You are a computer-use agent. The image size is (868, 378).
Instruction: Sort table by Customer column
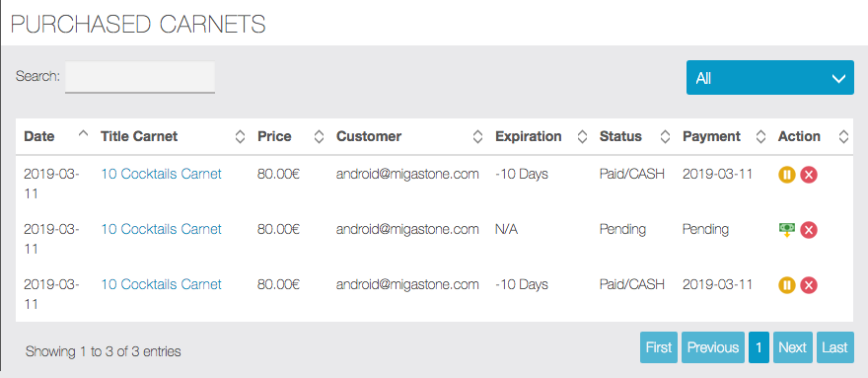click(477, 136)
